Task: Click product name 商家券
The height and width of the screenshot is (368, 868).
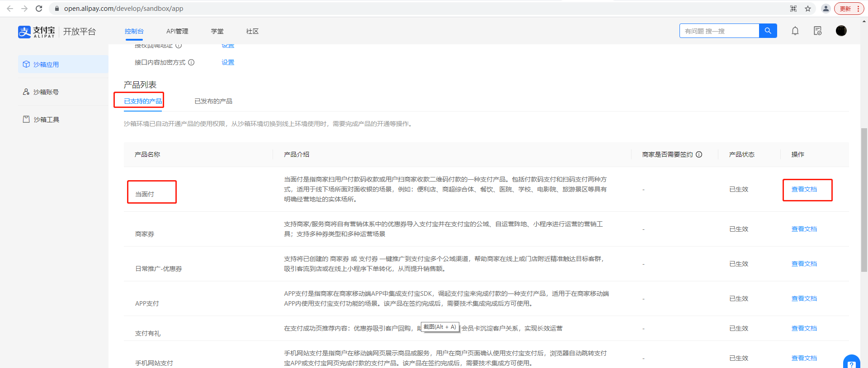Action: 145,234
